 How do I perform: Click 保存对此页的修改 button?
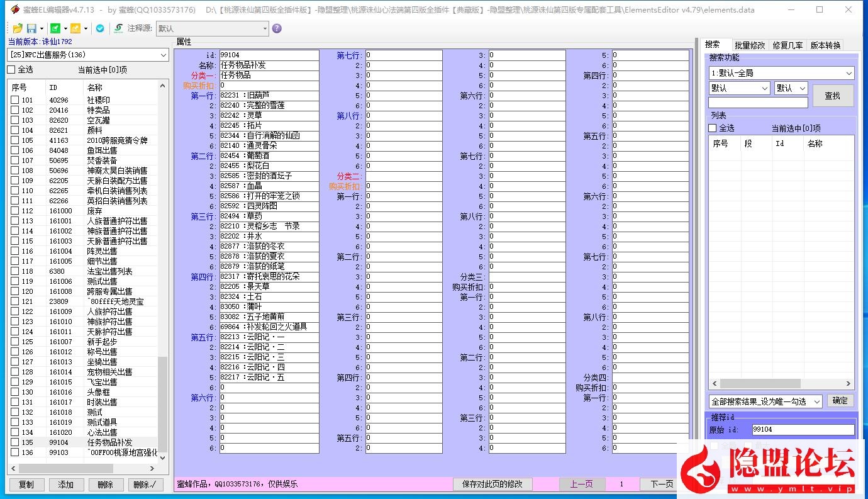(x=492, y=484)
